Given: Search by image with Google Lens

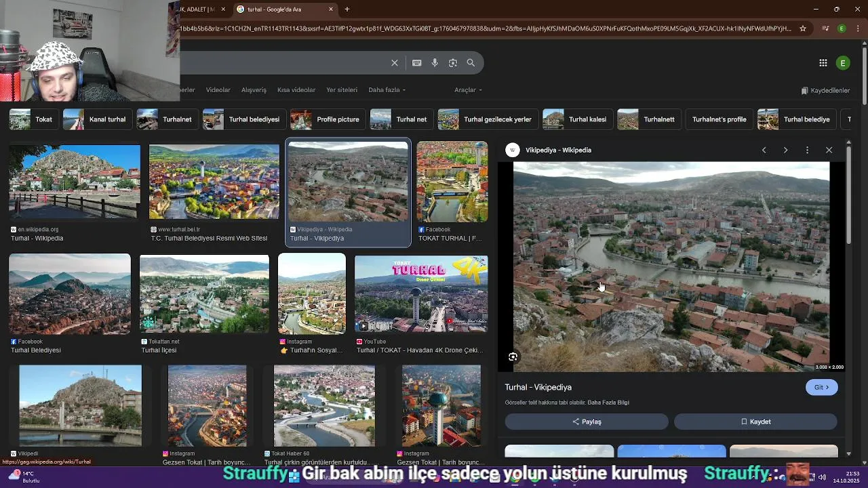Looking at the screenshot, I should click(x=453, y=63).
